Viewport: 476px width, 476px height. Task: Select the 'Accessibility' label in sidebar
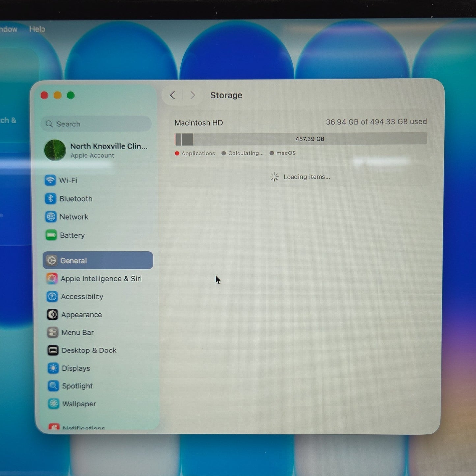(82, 297)
